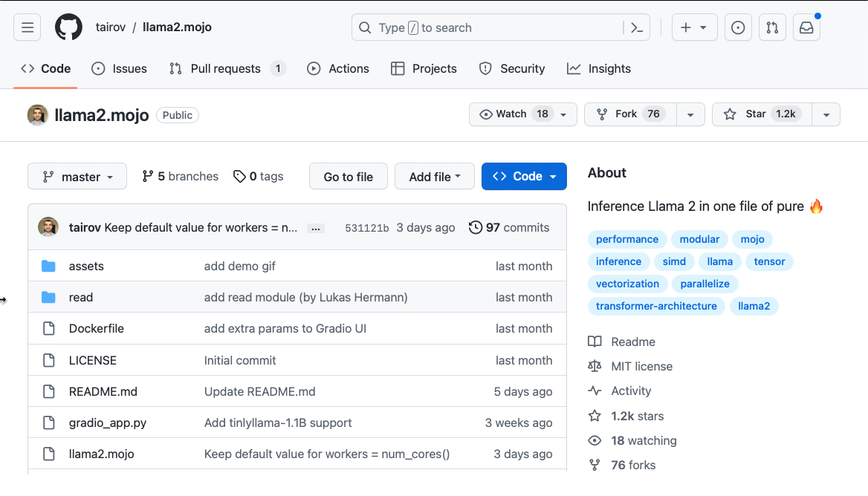Open the read folder

coord(81,298)
